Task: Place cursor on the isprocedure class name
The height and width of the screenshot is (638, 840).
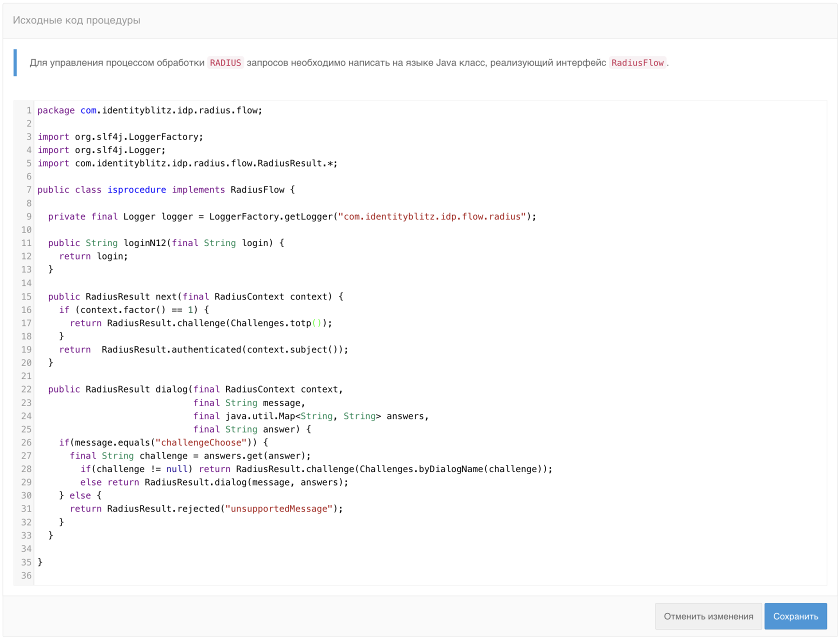Action: tap(136, 190)
